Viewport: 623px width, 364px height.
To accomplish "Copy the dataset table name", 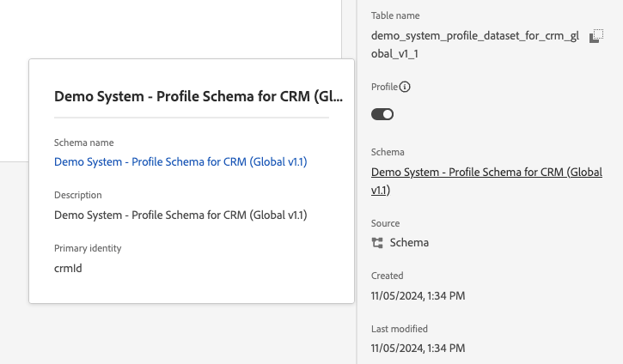I will click(596, 36).
